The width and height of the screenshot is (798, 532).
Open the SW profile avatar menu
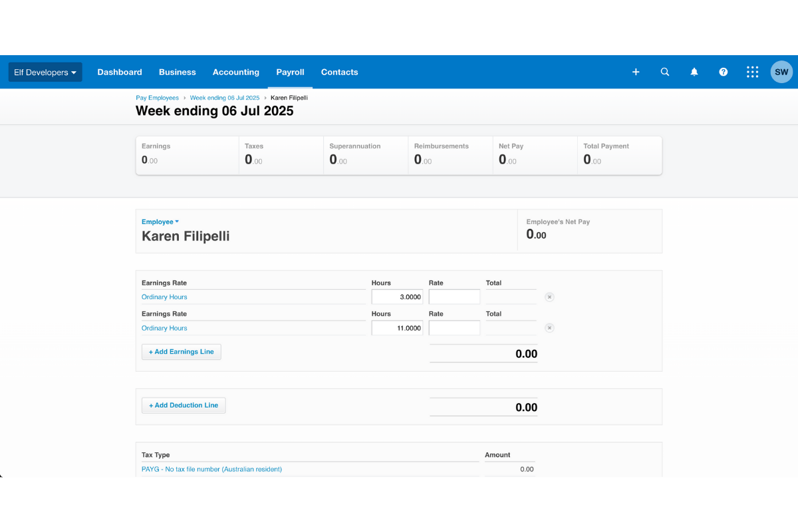click(781, 72)
